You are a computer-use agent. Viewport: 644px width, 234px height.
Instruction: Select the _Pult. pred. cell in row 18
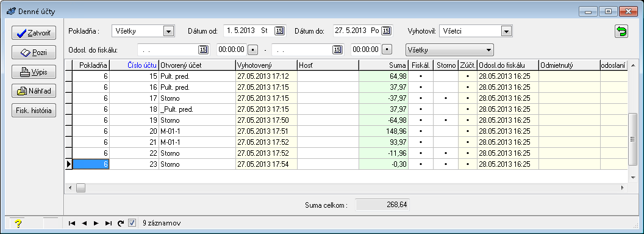(197, 109)
